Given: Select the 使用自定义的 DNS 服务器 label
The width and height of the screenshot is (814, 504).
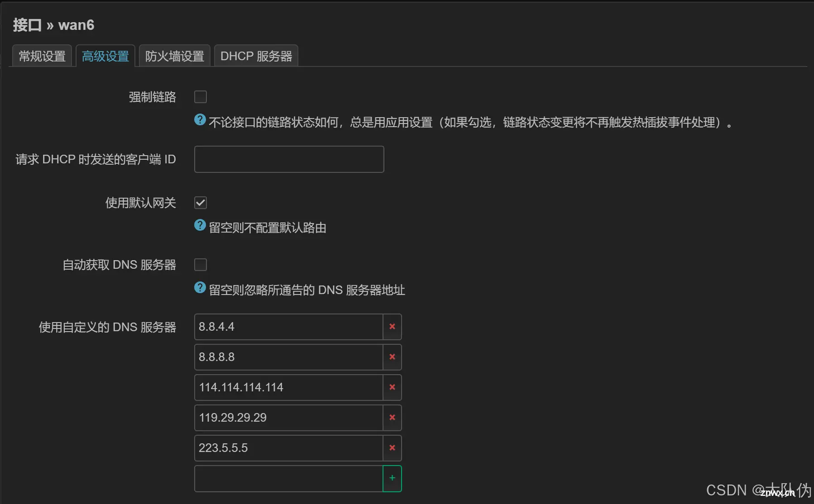Looking at the screenshot, I should pos(107,327).
